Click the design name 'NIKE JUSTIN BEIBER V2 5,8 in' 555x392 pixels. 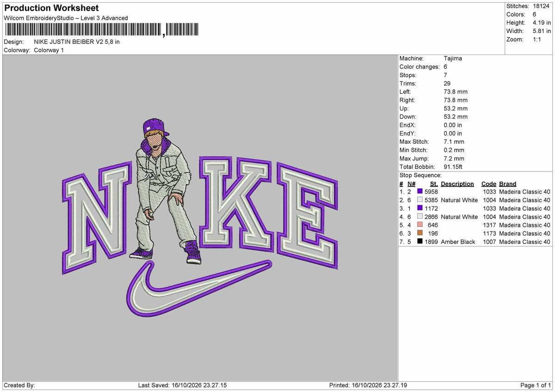77,42
